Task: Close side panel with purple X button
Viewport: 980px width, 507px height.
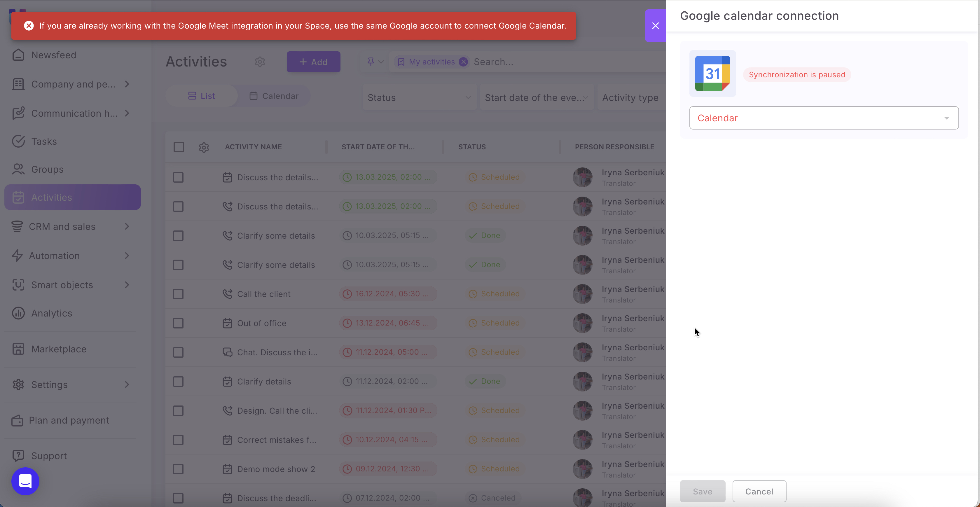Action: [x=655, y=25]
